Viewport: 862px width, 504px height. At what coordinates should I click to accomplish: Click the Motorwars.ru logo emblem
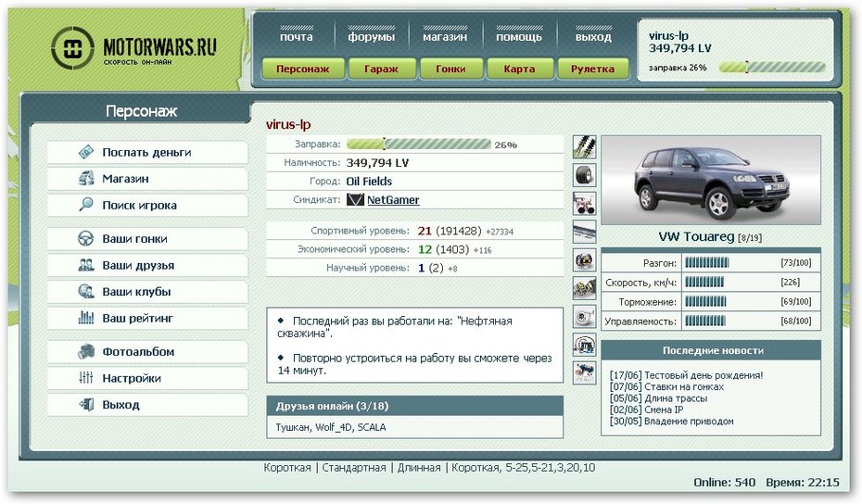(x=72, y=48)
